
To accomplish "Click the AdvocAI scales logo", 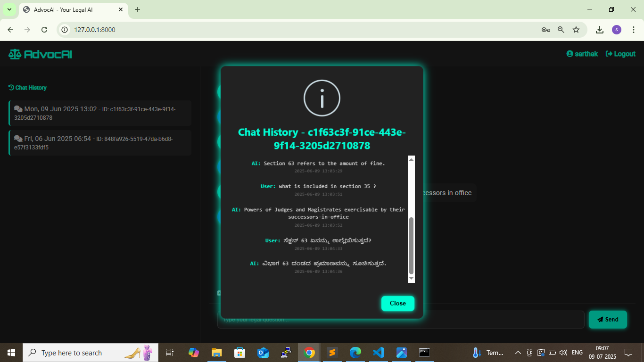I will pyautogui.click(x=15, y=54).
